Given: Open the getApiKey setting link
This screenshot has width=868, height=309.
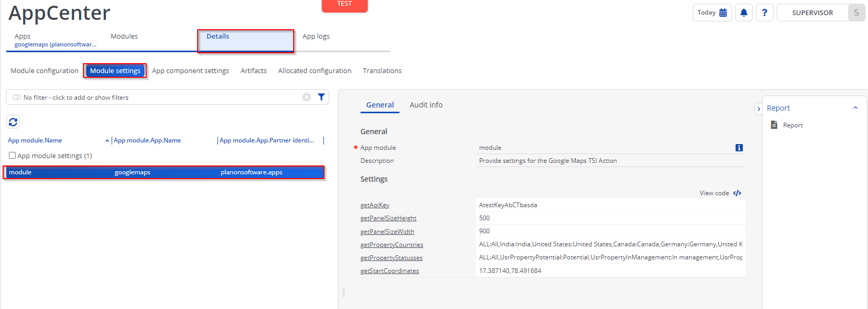Looking at the screenshot, I should coord(375,205).
